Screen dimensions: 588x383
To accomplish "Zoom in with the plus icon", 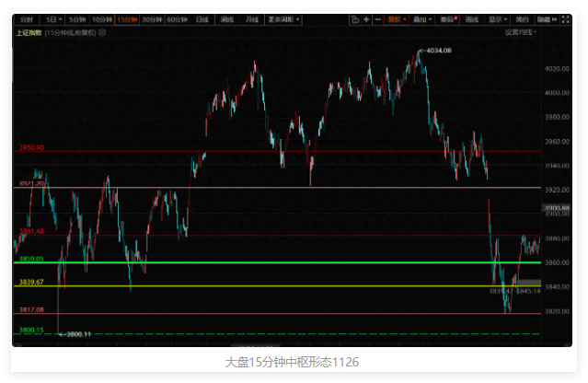I will tap(366, 18).
